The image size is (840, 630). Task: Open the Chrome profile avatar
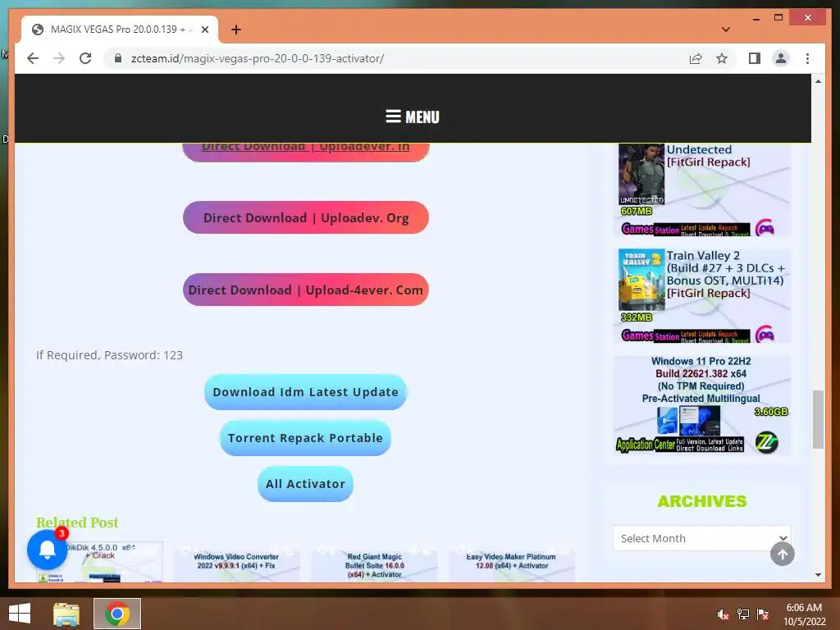coord(781,58)
